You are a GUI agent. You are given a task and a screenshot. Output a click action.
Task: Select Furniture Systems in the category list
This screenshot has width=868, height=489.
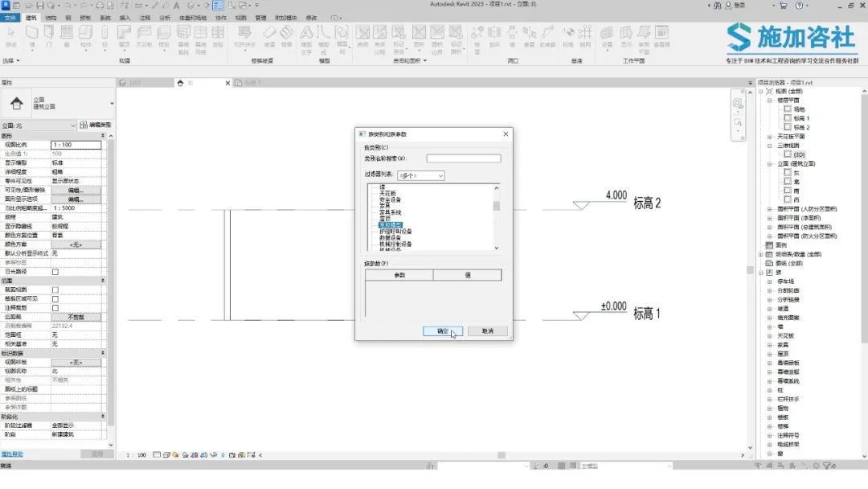(x=391, y=212)
